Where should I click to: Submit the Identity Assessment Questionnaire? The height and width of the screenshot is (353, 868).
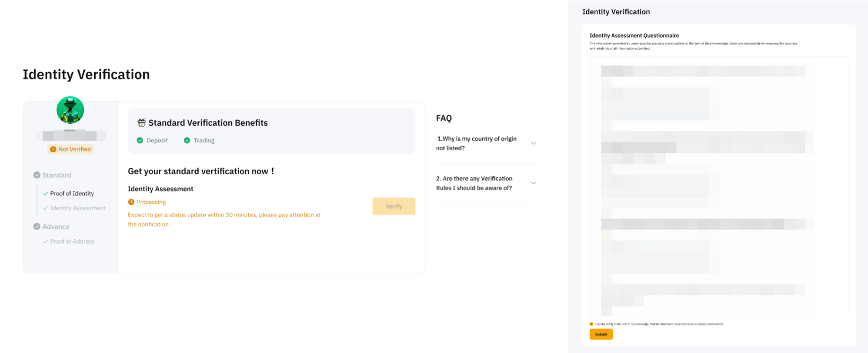point(601,334)
